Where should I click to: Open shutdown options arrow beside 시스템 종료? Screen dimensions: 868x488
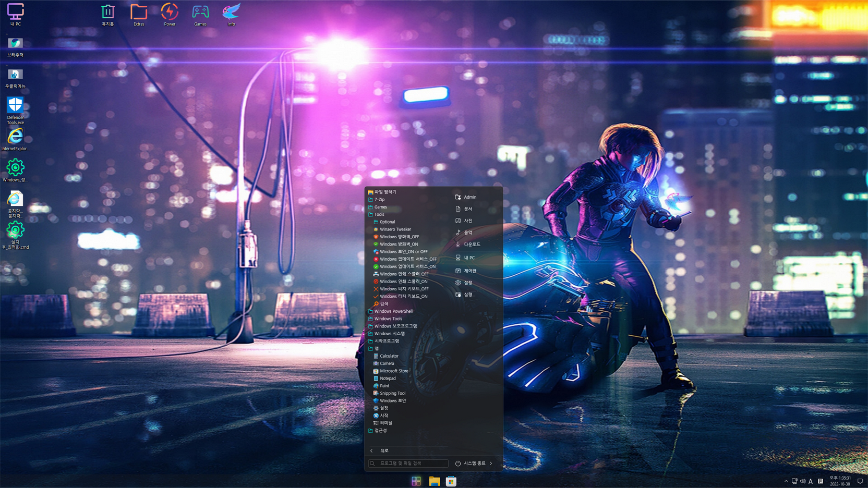pyautogui.click(x=491, y=463)
